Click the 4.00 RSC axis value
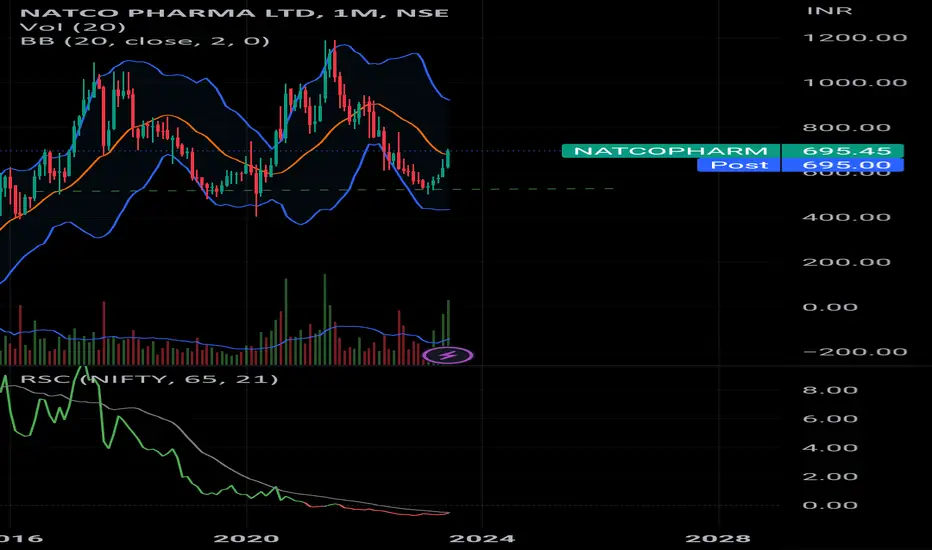932x550 pixels. pyautogui.click(x=830, y=448)
